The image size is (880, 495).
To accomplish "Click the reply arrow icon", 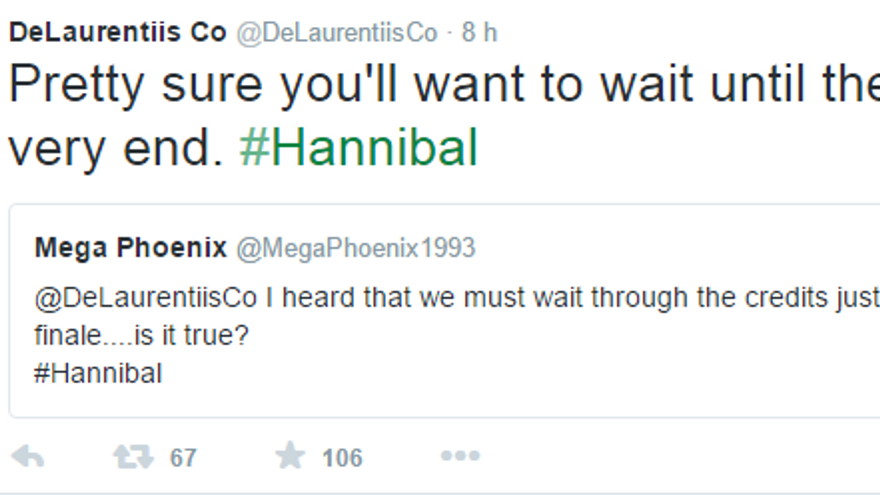I will (x=28, y=457).
